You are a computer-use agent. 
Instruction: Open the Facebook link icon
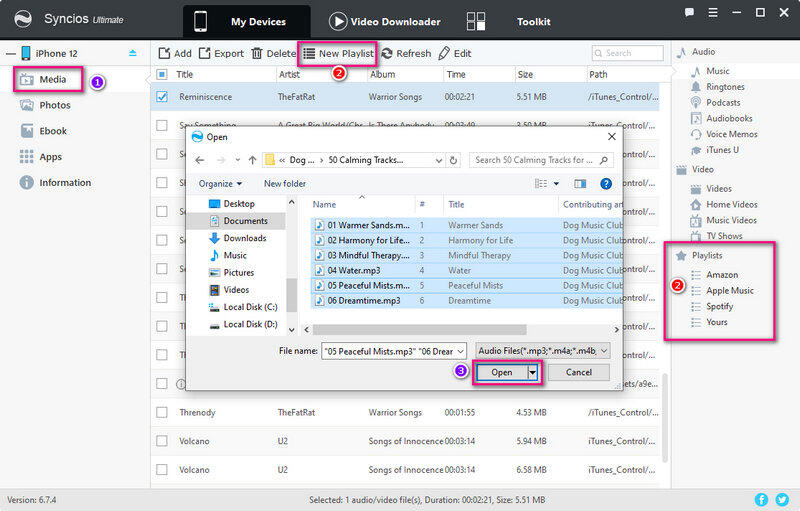762,499
